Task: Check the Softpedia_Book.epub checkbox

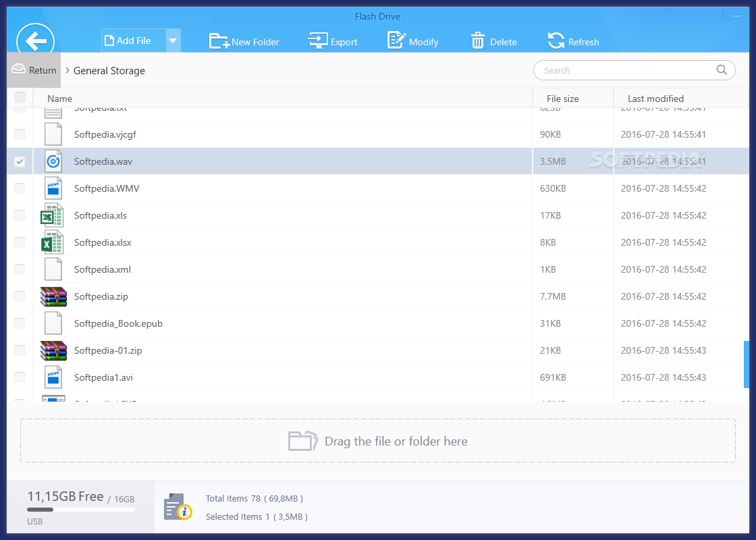Action: tap(20, 323)
